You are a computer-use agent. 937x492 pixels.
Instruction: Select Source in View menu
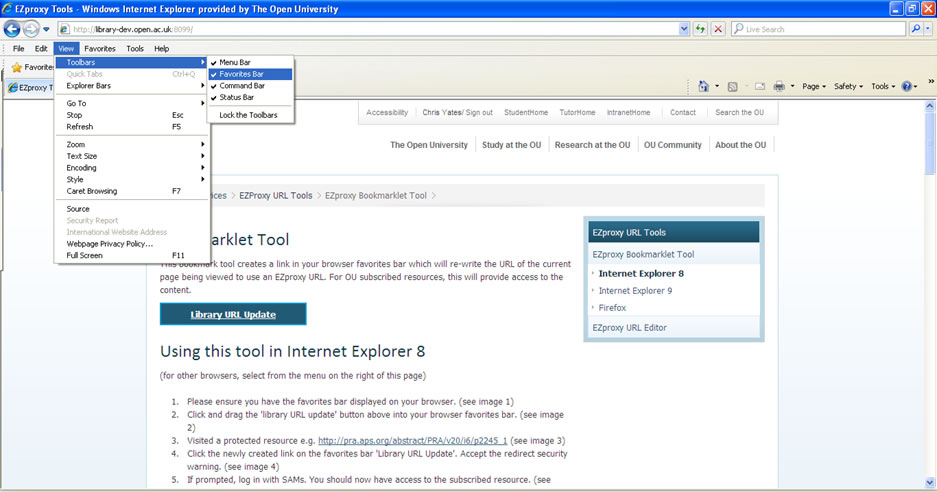(x=131, y=209)
